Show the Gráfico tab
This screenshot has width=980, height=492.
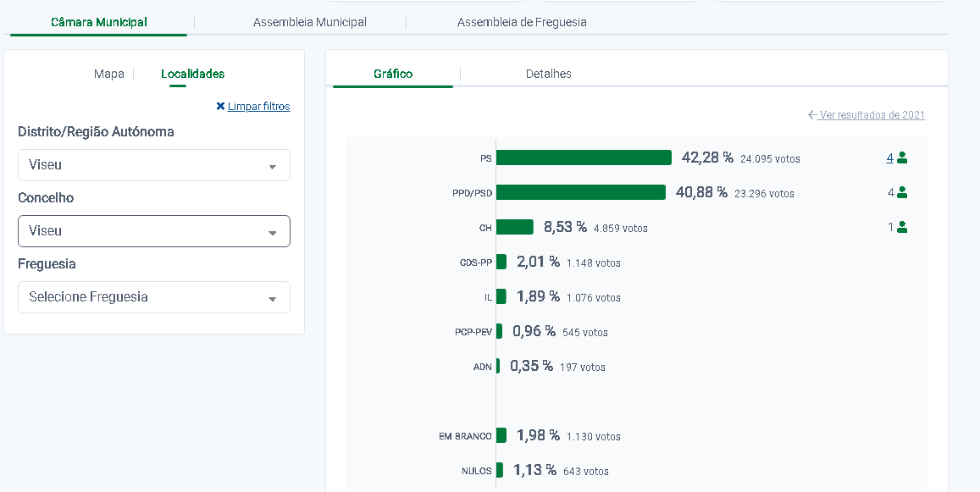[x=393, y=74]
